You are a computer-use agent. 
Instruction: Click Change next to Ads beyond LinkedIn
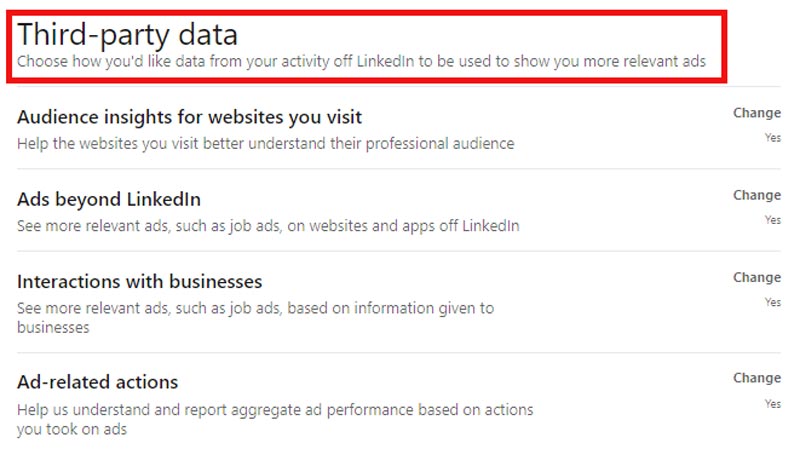pyautogui.click(x=756, y=195)
